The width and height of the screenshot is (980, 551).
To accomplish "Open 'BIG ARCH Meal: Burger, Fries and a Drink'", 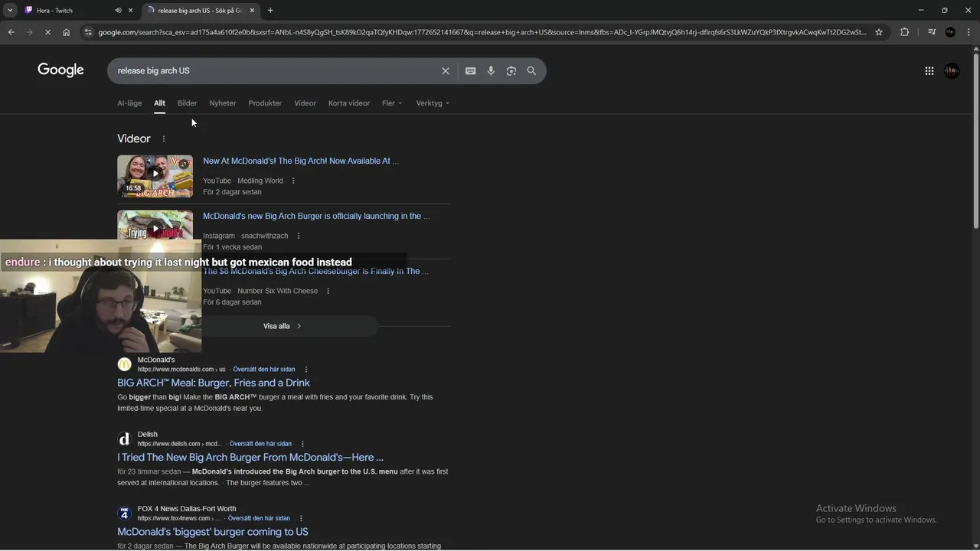I will (214, 383).
